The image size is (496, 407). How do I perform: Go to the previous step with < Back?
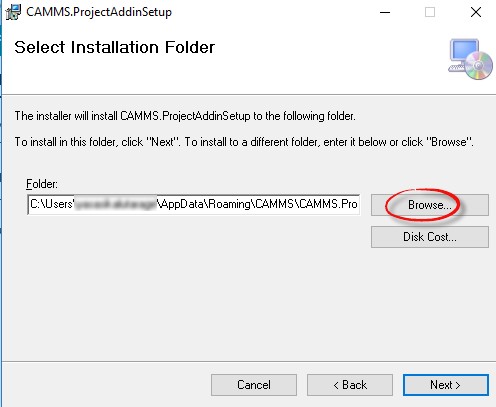coord(350,385)
